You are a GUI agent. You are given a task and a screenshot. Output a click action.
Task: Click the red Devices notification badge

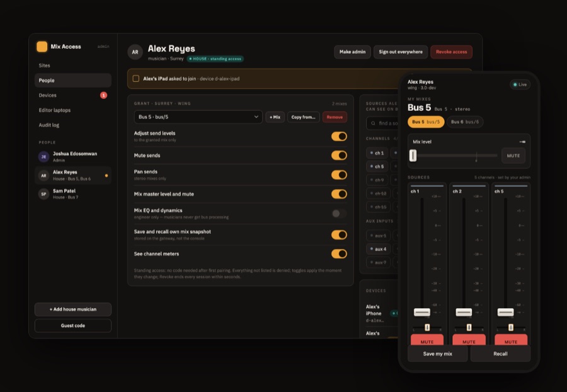point(103,95)
